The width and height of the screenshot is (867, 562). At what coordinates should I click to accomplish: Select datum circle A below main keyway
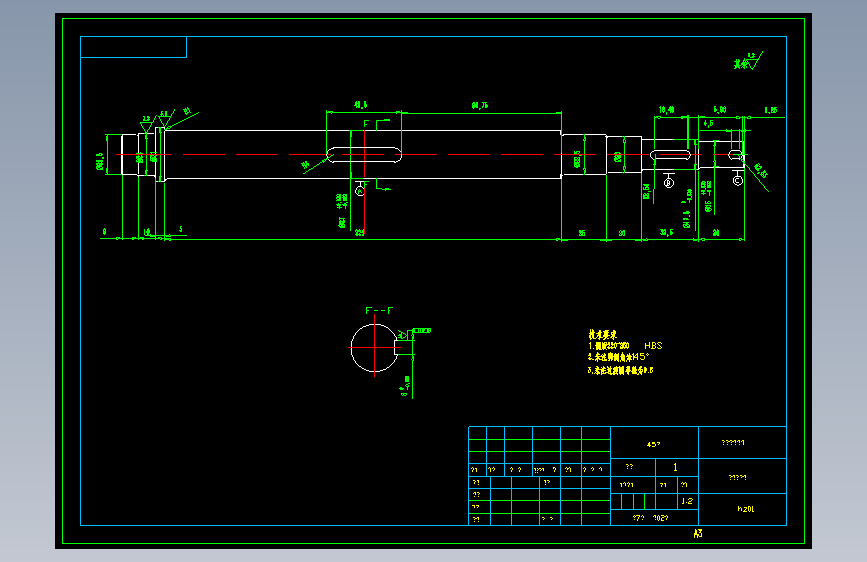click(360, 191)
